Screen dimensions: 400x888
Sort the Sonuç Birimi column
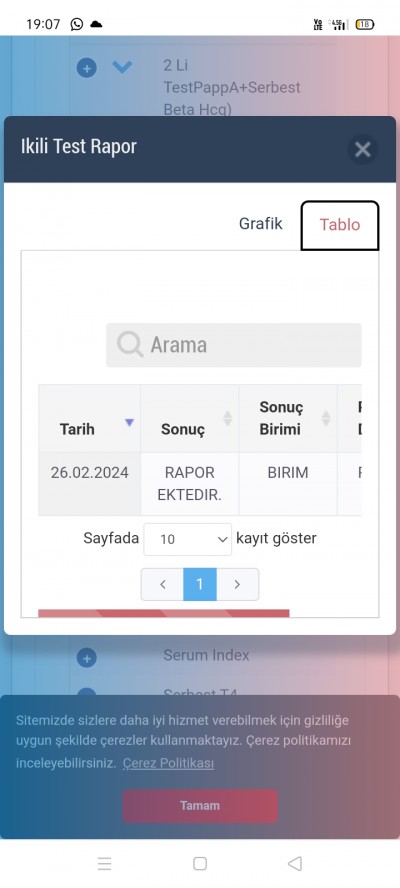tap(326, 419)
